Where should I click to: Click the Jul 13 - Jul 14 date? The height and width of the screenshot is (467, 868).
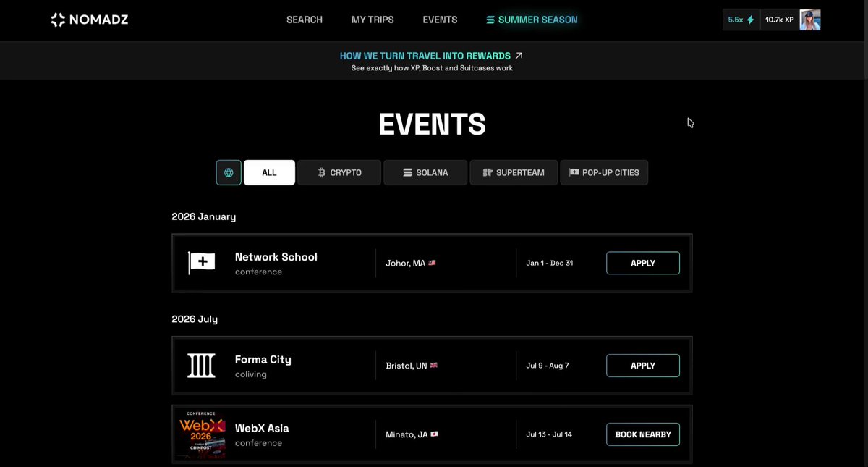(x=549, y=434)
